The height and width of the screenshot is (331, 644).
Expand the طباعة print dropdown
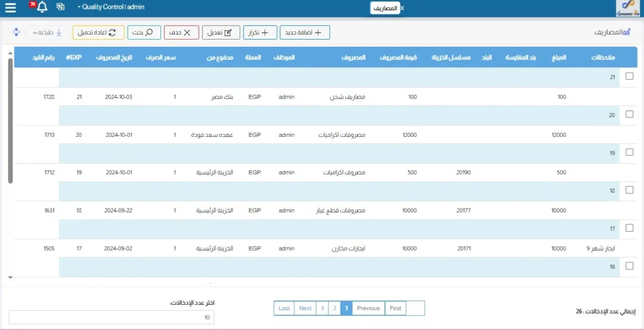pyautogui.click(x=45, y=33)
